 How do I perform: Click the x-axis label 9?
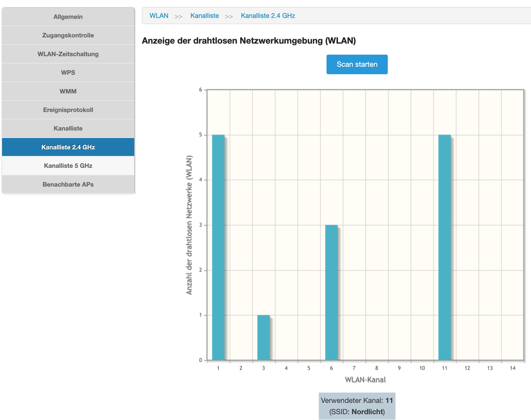[399, 368]
